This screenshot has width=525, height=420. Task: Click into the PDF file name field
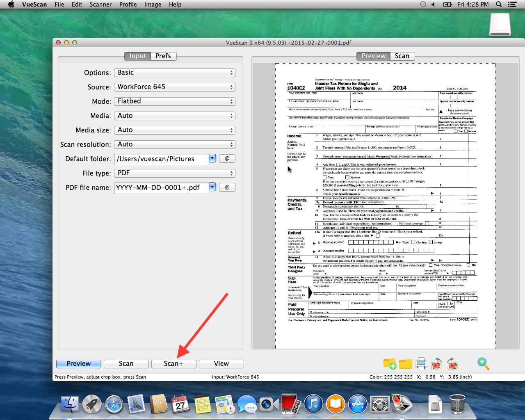point(161,188)
